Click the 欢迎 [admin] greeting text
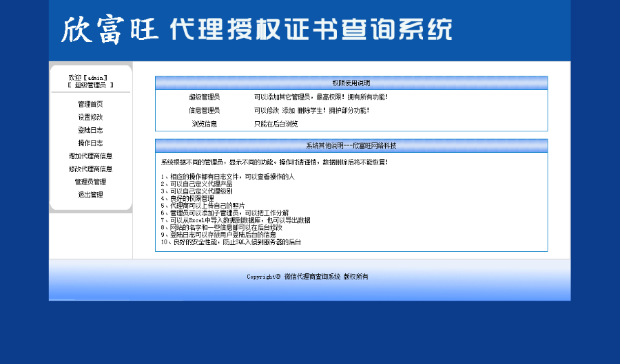Screen dimensions: 620x364 point(87,78)
